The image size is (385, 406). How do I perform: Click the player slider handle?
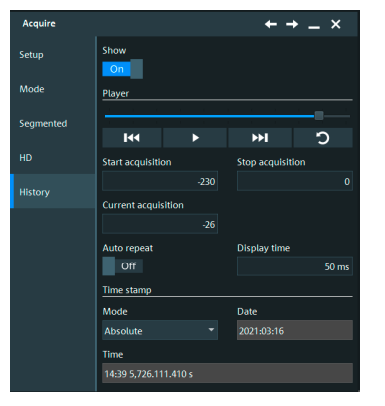pyautogui.click(x=319, y=116)
